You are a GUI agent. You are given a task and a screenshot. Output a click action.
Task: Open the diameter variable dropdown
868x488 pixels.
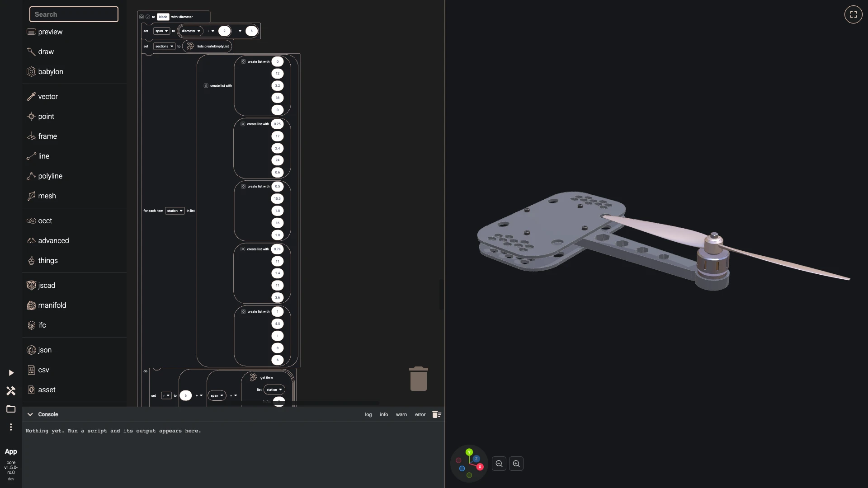coord(191,31)
